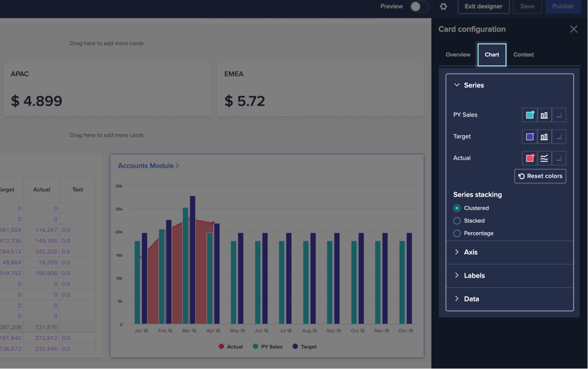Click the axis assignment icon for PY Sales
Image resolution: width=588 pixels, height=369 pixels.
[x=558, y=115]
